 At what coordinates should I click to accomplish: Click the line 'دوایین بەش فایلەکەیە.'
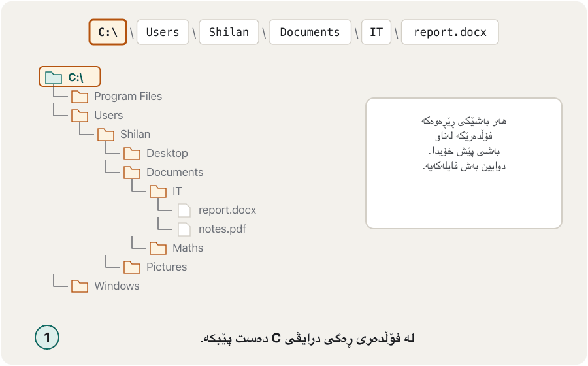[463, 166]
